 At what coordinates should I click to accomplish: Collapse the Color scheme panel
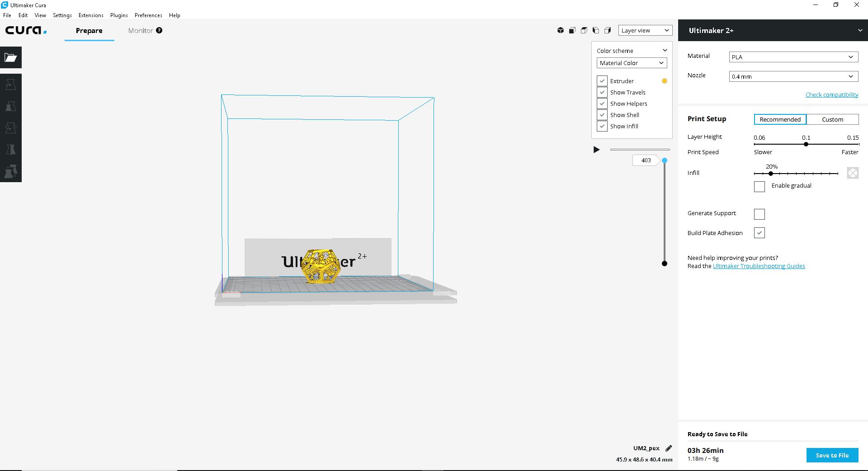(665, 50)
